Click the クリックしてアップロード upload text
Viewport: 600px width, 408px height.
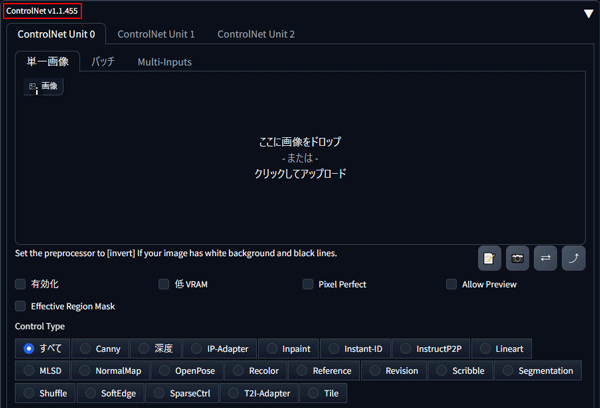[x=300, y=173]
